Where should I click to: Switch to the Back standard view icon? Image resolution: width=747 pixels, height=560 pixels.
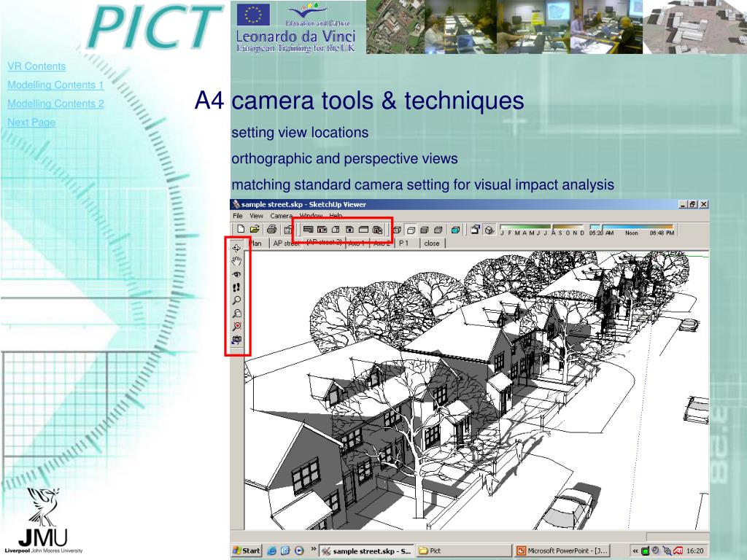349,230
